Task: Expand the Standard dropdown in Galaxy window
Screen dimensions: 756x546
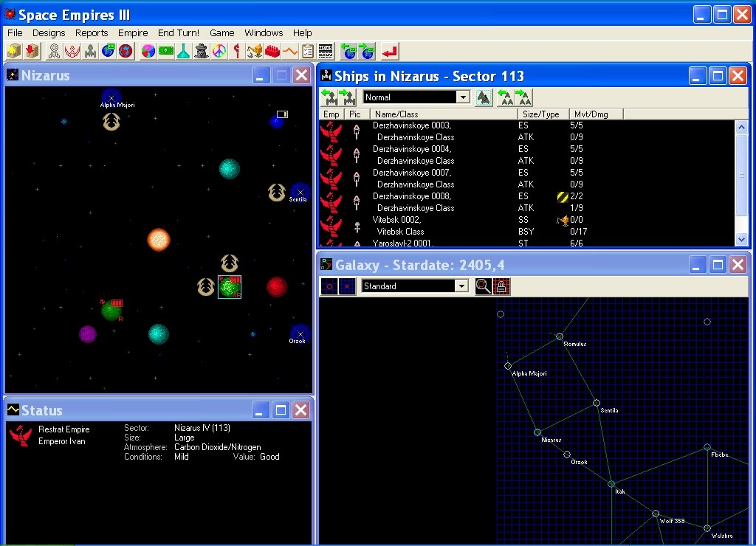Action: (461, 286)
